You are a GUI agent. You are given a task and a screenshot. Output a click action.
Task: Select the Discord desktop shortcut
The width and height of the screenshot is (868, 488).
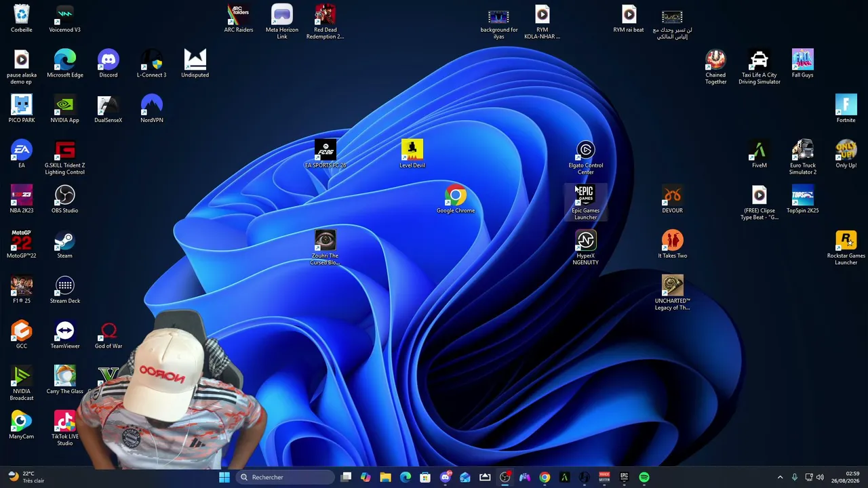pos(108,64)
